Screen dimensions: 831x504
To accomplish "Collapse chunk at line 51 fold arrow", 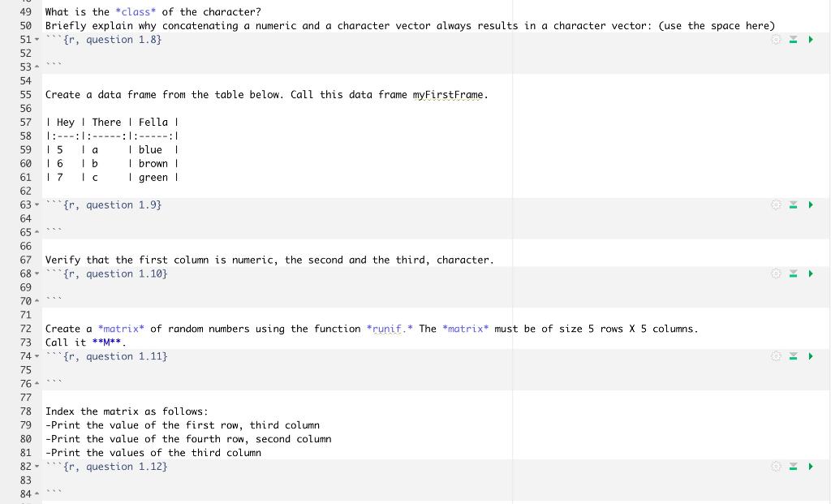I will pos(37,40).
